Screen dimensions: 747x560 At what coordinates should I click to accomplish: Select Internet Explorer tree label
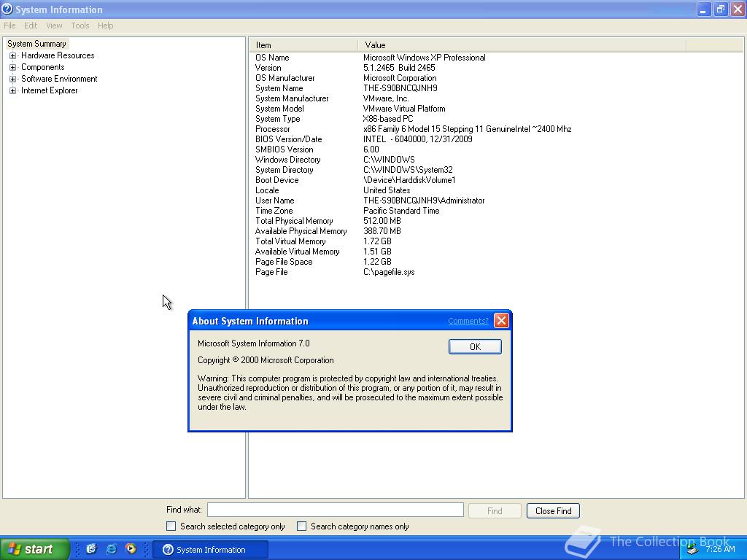pos(49,91)
